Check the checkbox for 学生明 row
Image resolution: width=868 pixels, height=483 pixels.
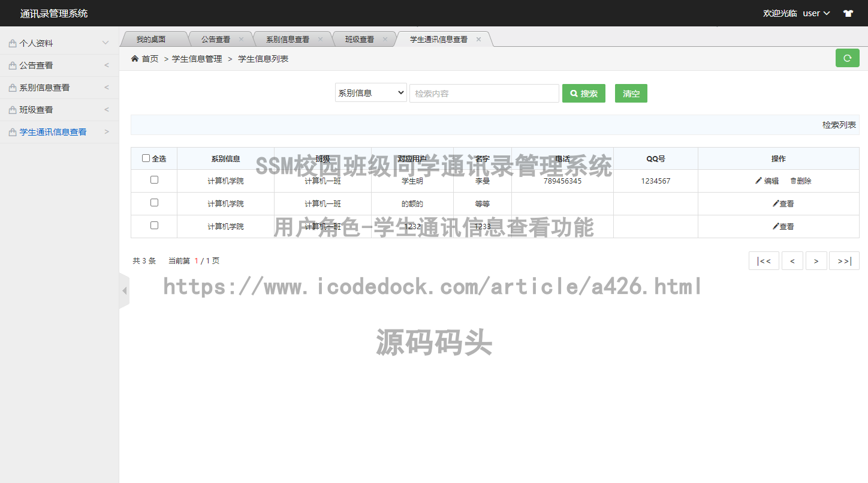tap(154, 180)
